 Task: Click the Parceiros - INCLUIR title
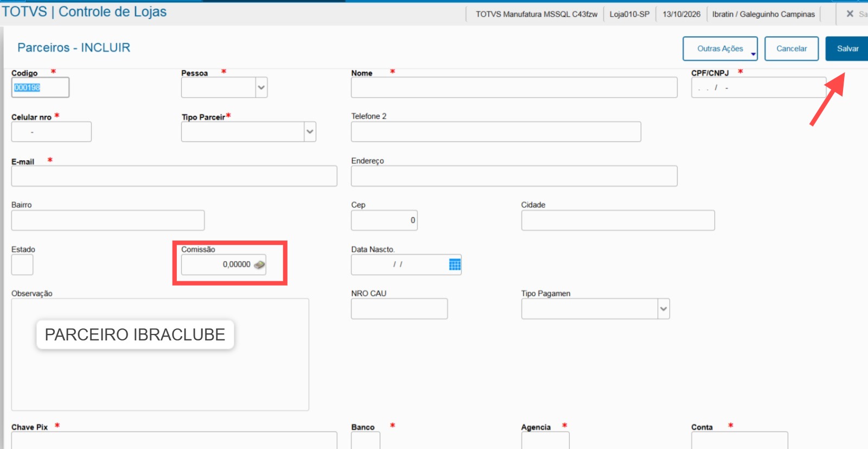coord(74,48)
